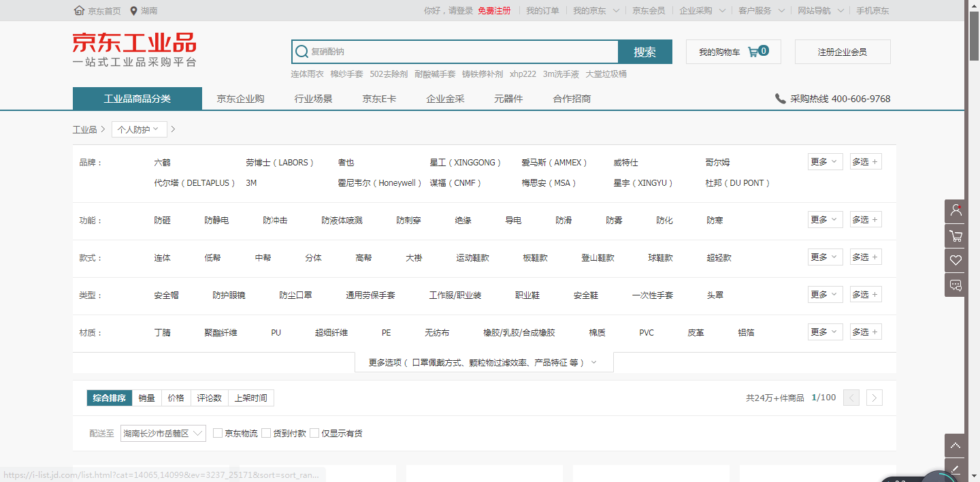The image size is (980, 482).
Task: Click the previous page left arrow
Action: tap(851, 398)
